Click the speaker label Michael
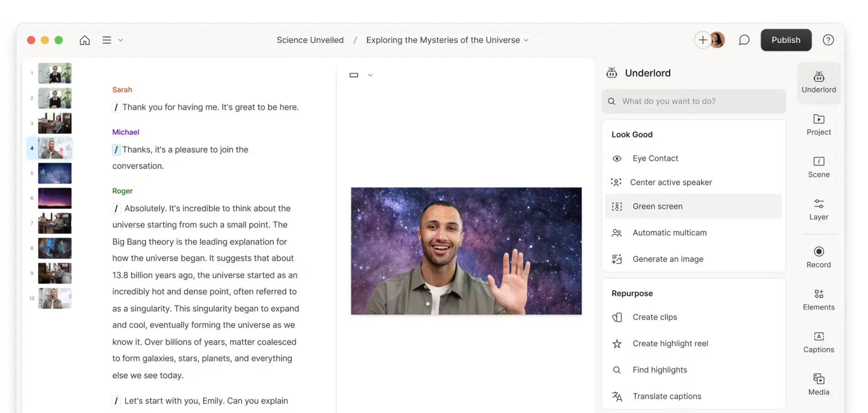The height and width of the screenshot is (413, 868). pos(126,132)
